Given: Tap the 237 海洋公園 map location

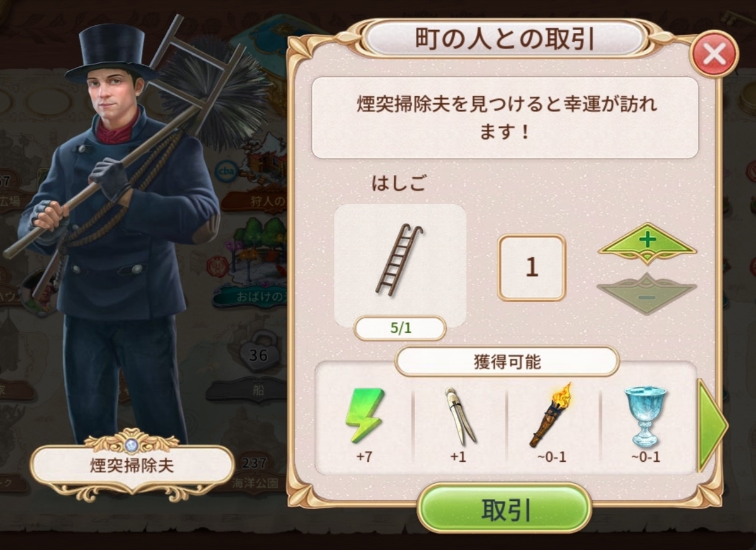Looking at the screenshot, I should [x=252, y=473].
